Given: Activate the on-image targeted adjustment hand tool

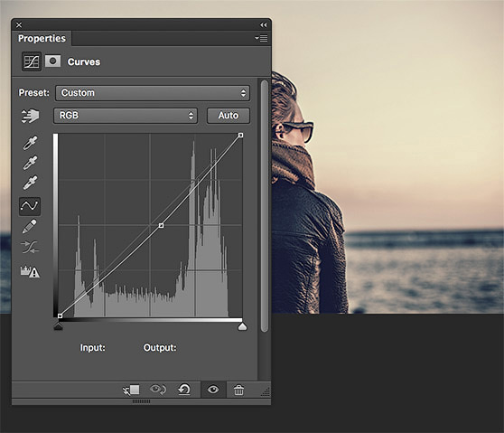Looking at the screenshot, I should pos(30,116).
